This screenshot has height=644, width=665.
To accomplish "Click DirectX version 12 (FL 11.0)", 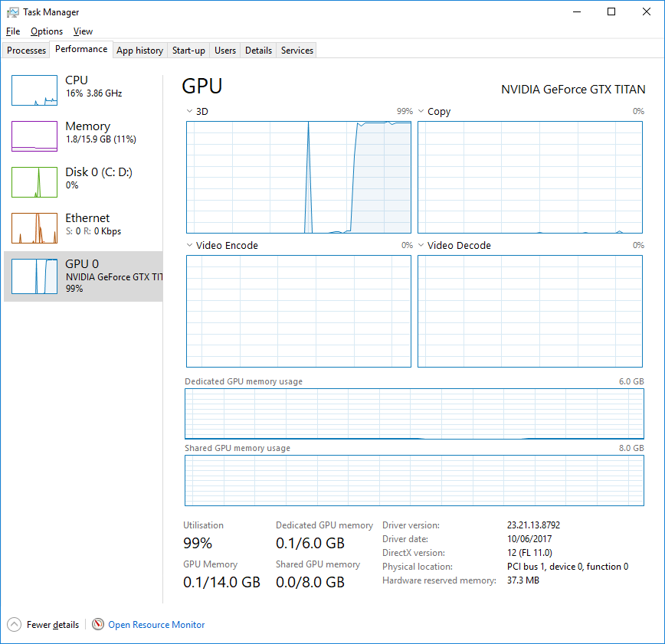I will point(529,553).
